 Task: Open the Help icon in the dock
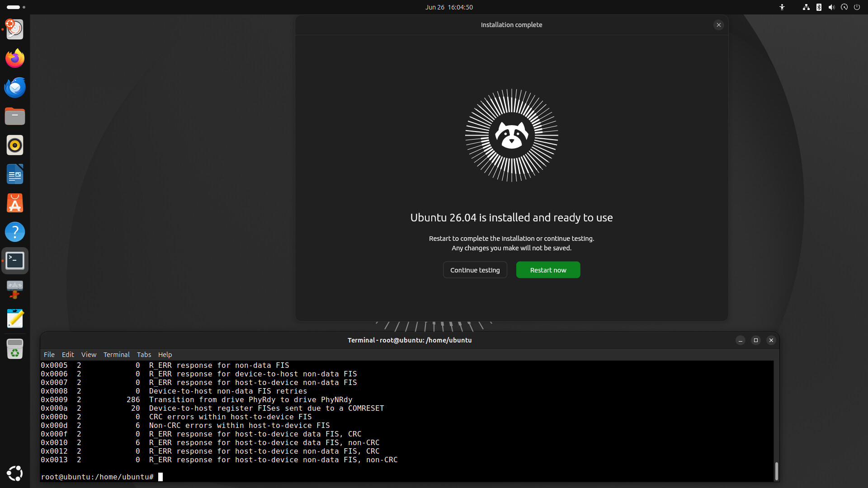point(15,232)
